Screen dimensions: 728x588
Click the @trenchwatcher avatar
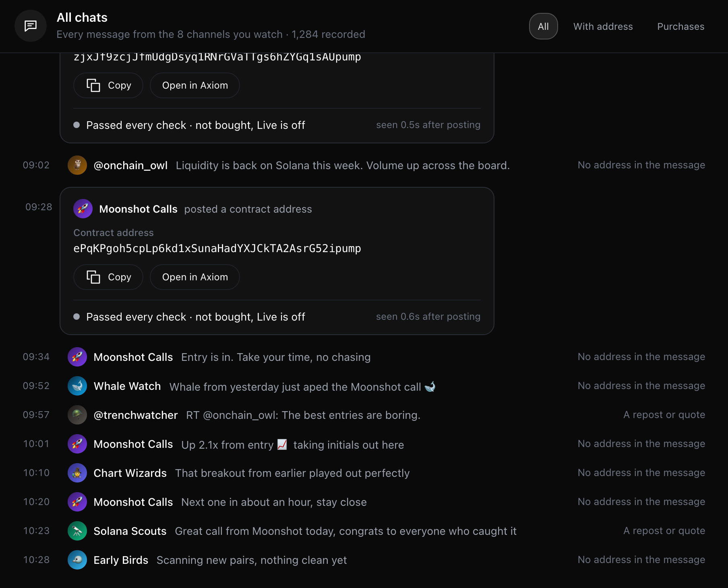pyautogui.click(x=77, y=415)
